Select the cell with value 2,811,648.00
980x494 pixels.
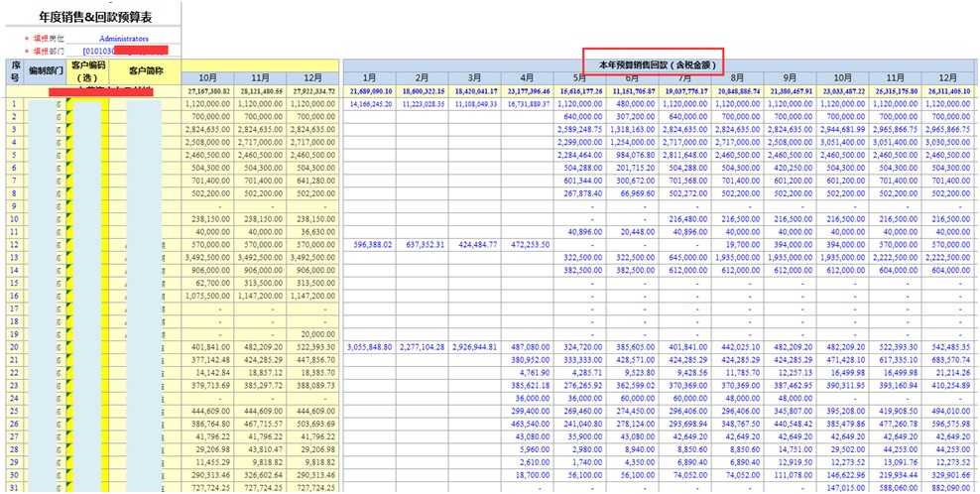click(684, 155)
